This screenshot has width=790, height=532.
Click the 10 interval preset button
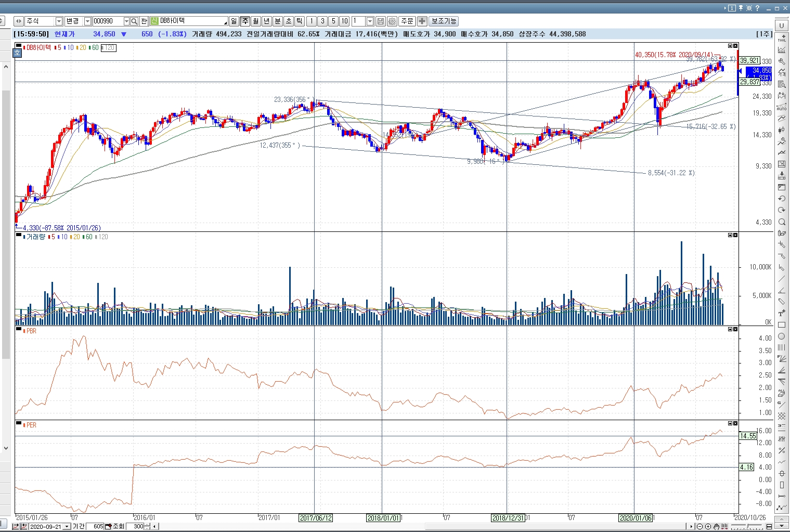coord(344,21)
